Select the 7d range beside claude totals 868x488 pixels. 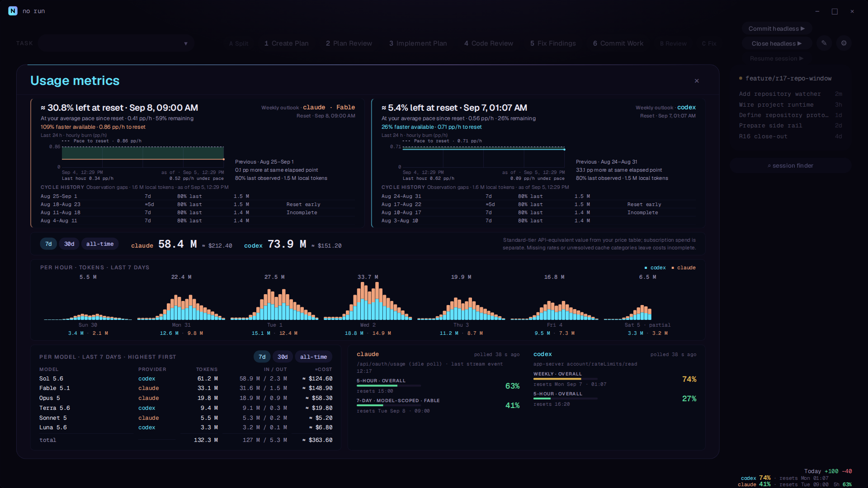point(48,244)
